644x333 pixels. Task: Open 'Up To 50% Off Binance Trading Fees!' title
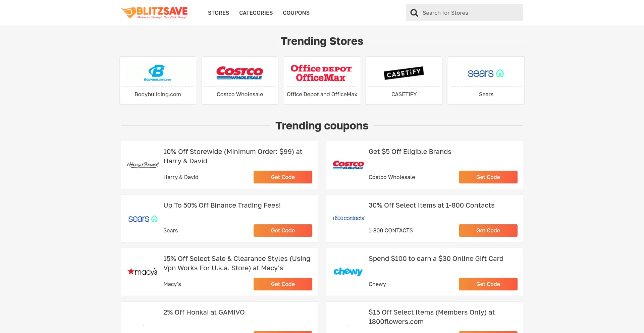[x=222, y=205]
